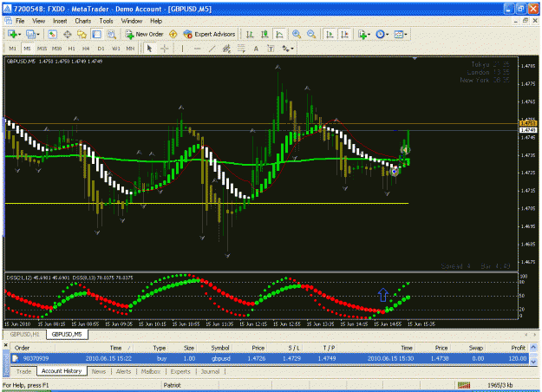Zoom in the chart with magnifier icon
Viewport: 542px width, 392px height.
[297, 34]
